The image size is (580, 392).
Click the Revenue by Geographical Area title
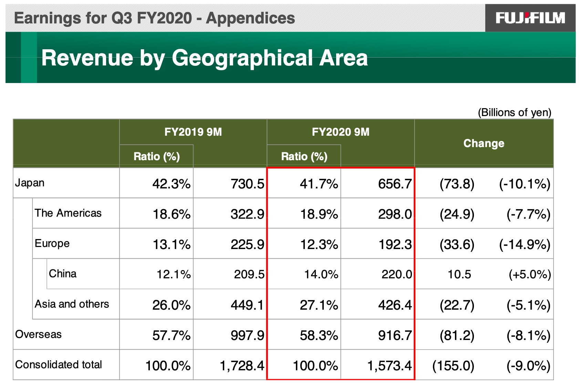pos(204,58)
